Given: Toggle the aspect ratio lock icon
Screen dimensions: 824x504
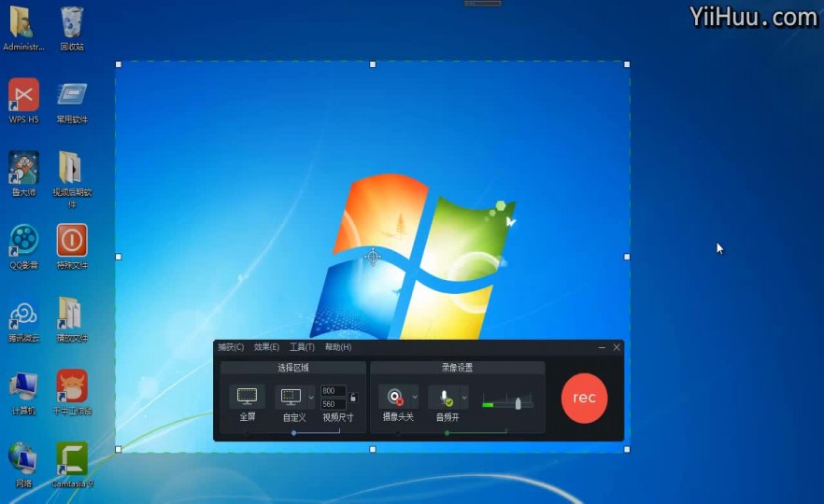Looking at the screenshot, I should [353, 398].
